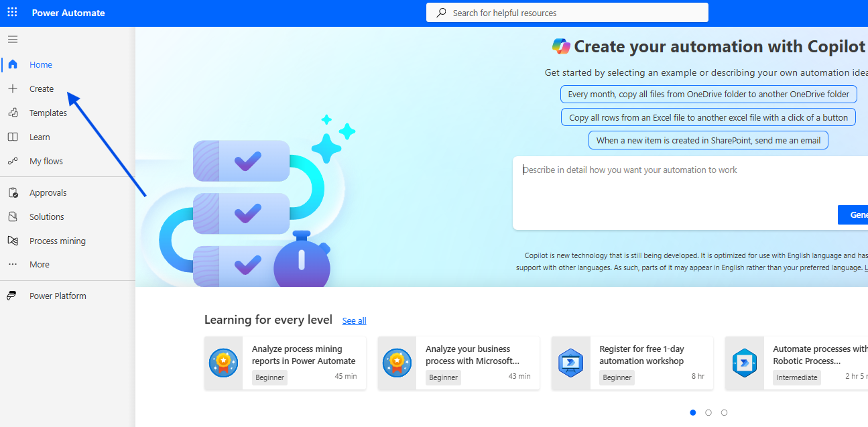Open the Power Platform sidebar entry
The height and width of the screenshot is (427, 868).
click(x=57, y=296)
